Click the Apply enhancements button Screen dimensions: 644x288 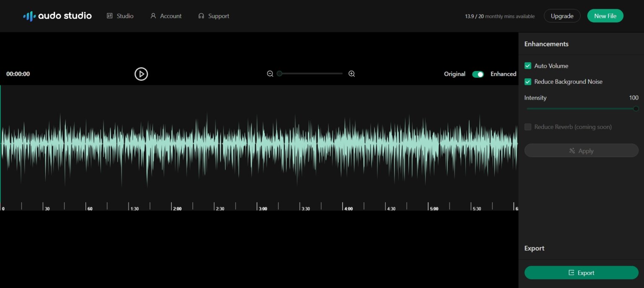581,151
